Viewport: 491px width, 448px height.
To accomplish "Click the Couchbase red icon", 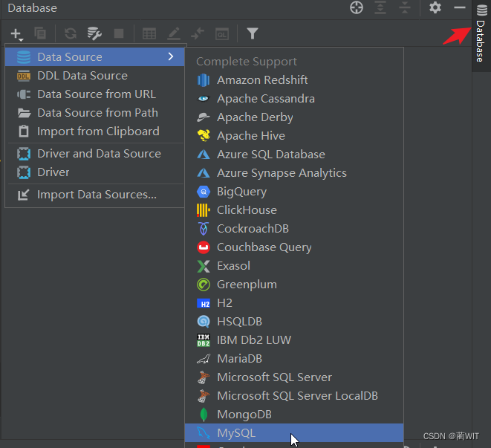I will click(204, 247).
